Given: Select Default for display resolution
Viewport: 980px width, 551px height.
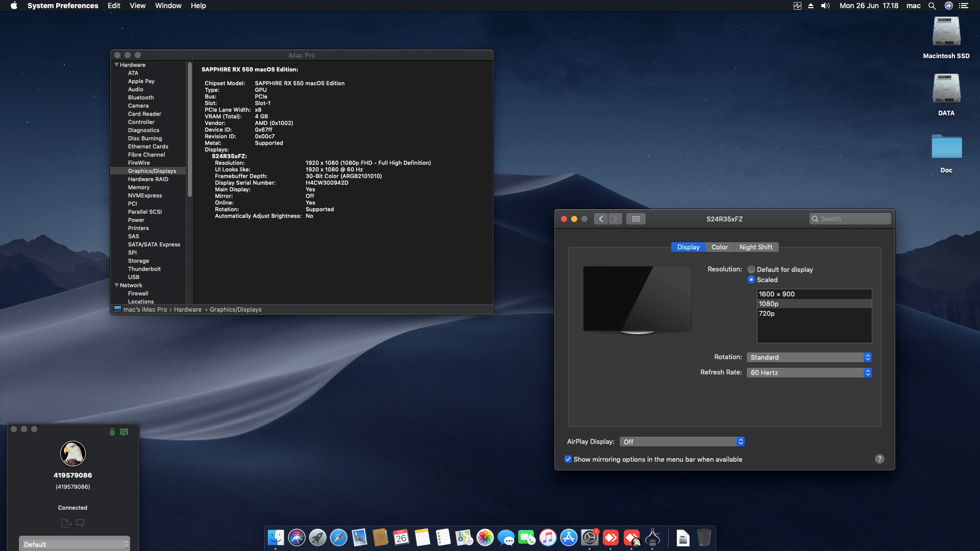Looking at the screenshot, I should 751,269.
